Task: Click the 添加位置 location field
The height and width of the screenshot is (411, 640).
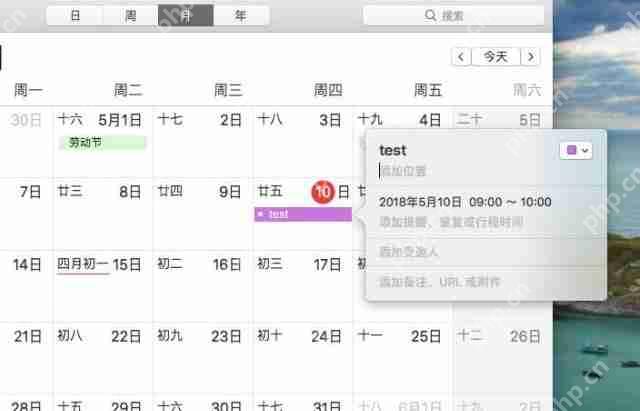Action: [403, 171]
